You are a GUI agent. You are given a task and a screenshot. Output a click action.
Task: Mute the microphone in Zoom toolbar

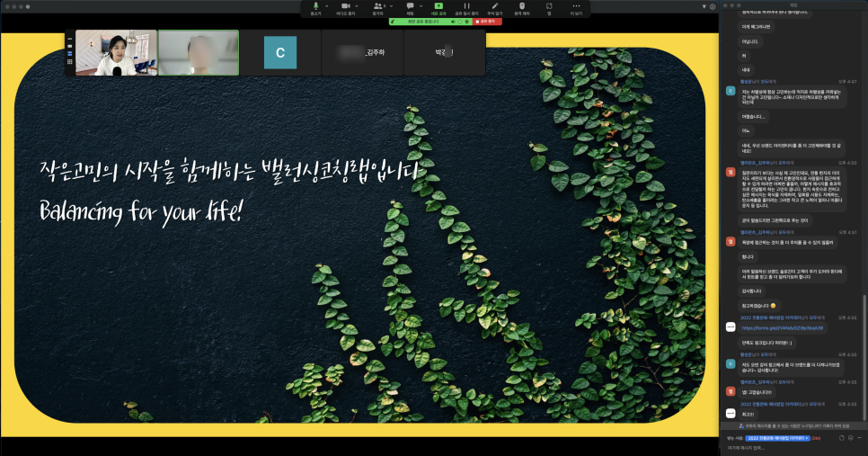click(315, 6)
